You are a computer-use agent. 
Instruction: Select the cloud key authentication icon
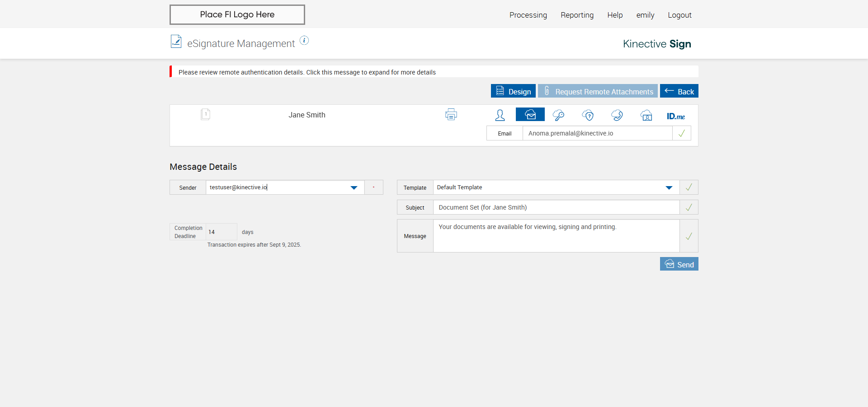[x=559, y=115]
